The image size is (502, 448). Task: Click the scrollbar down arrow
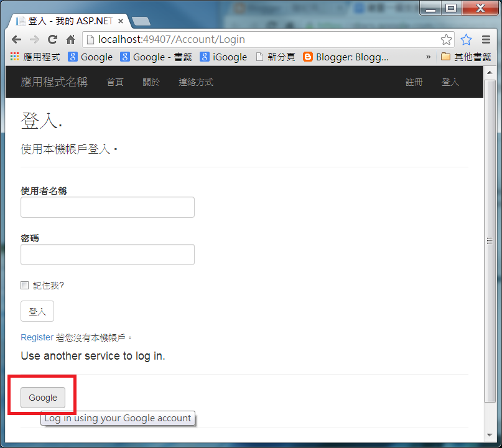coord(490,435)
